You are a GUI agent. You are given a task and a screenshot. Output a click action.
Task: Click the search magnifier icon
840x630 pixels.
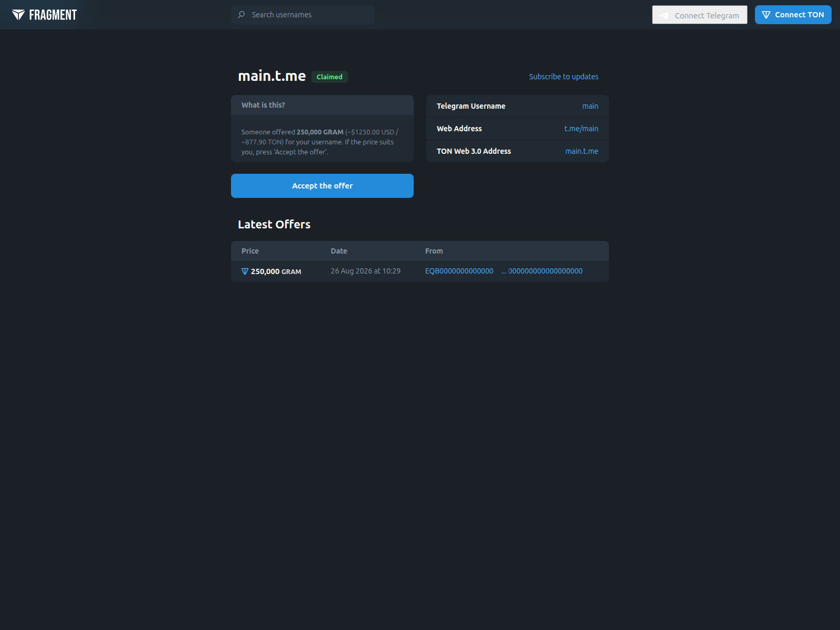pos(241,15)
